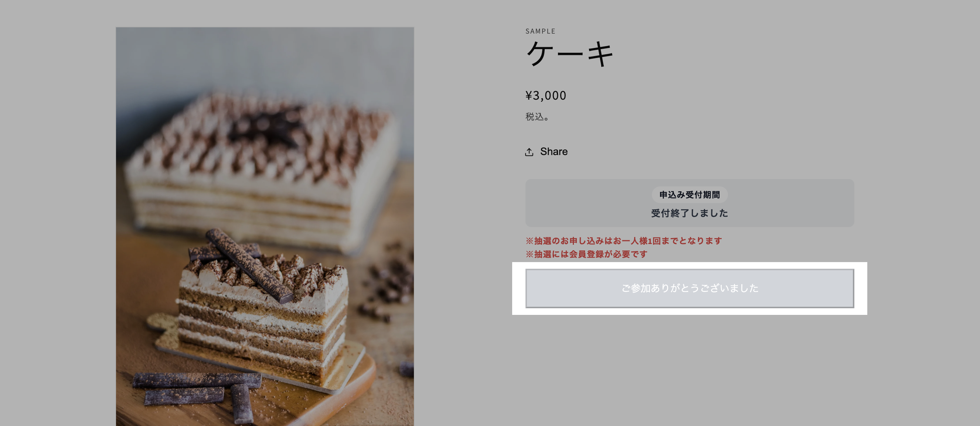
Task: Click the chocolate stick atop the cake slice
Action: pos(249,265)
